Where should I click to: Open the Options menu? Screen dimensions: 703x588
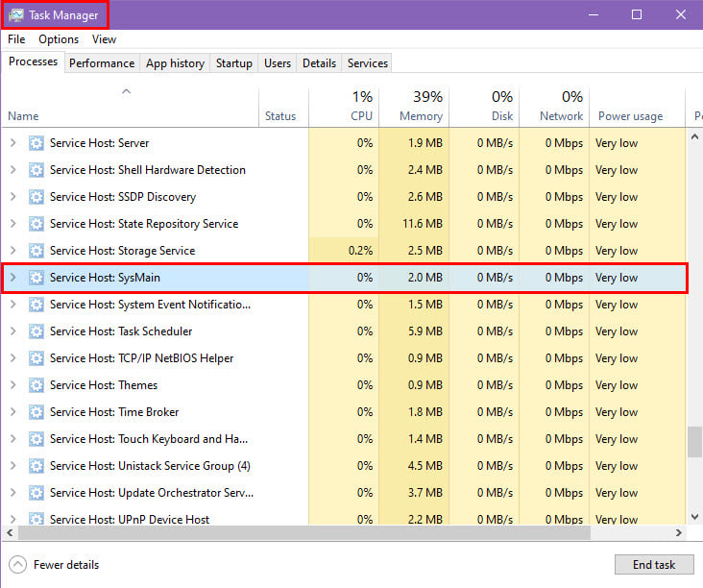pos(59,39)
